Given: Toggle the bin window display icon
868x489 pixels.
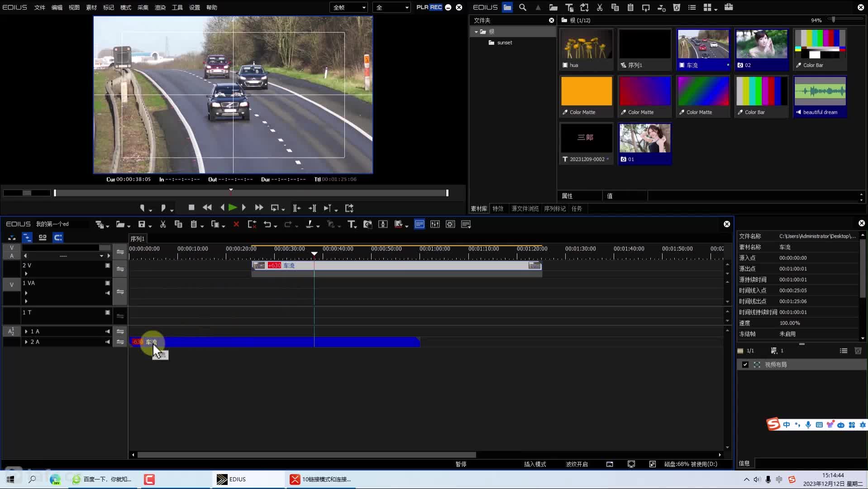Looking at the screenshot, I should (420, 224).
